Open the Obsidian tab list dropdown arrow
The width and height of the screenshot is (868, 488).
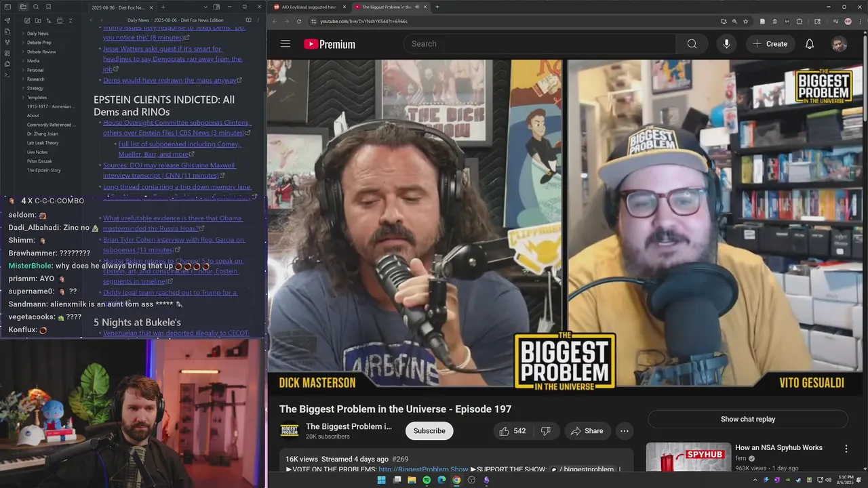pos(205,7)
